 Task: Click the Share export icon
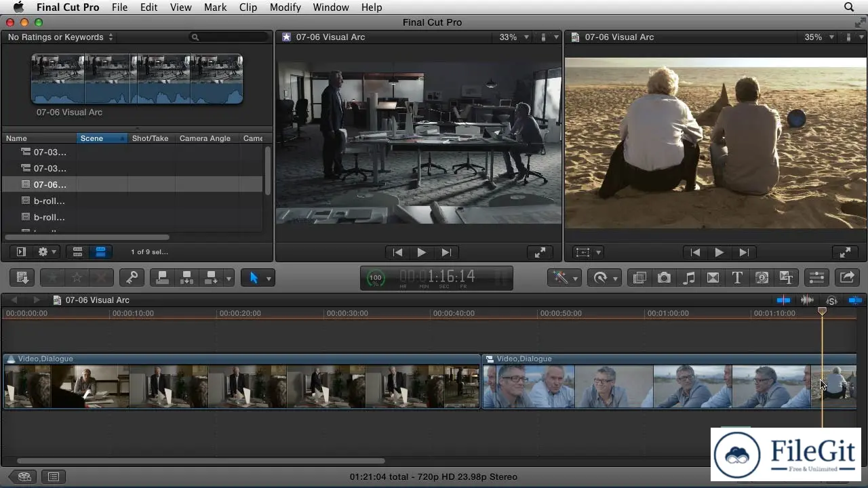point(847,277)
